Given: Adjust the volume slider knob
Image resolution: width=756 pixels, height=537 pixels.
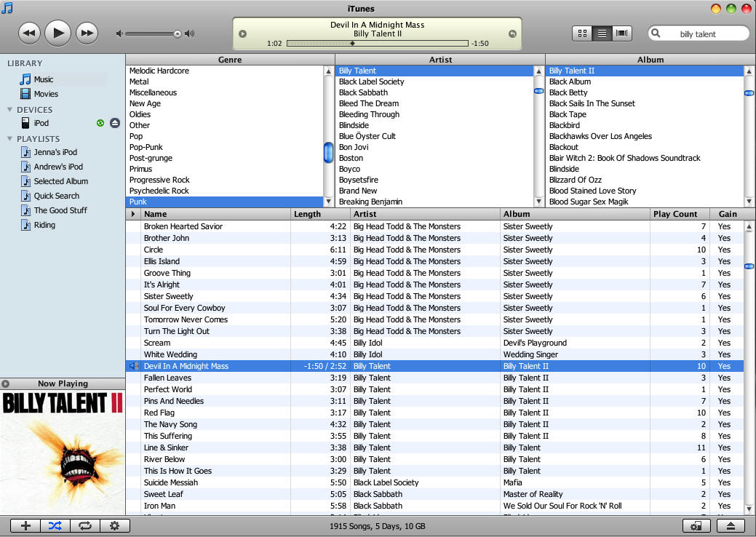Looking at the screenshot, I should click(178, 33).
